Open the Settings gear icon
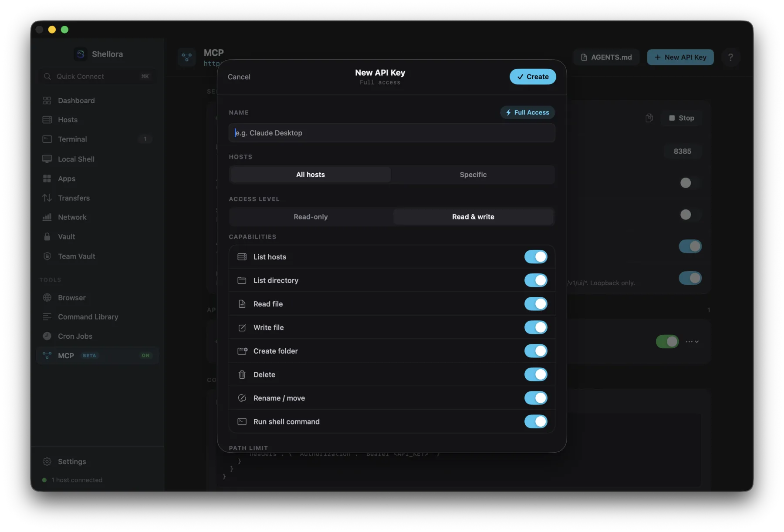The image size is (784, 532). click(47, 461)
